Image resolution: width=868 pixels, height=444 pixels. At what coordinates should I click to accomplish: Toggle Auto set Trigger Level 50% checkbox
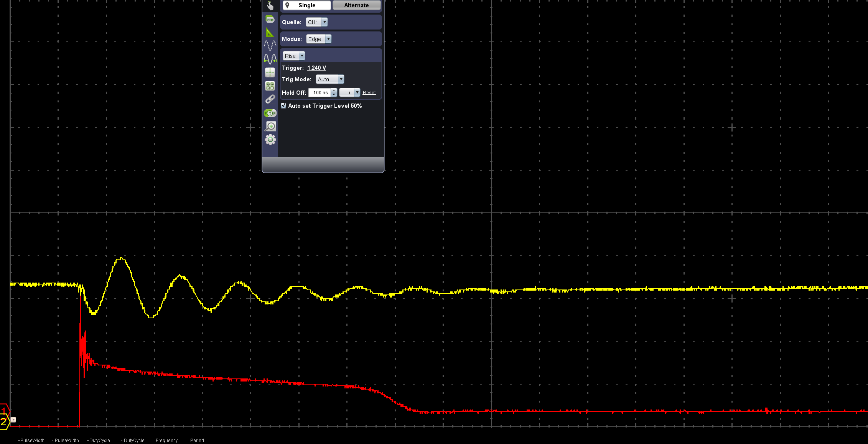pos(284,105)
